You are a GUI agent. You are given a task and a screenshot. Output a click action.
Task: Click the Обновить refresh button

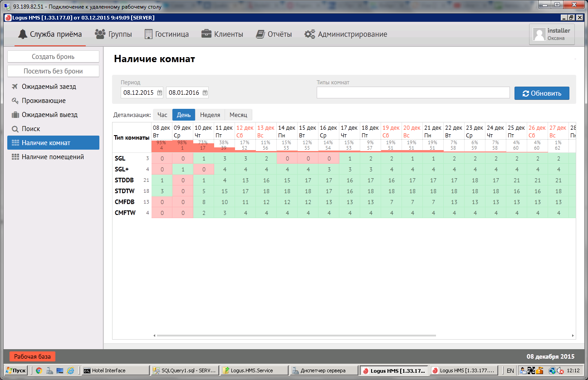click(542, 93)
